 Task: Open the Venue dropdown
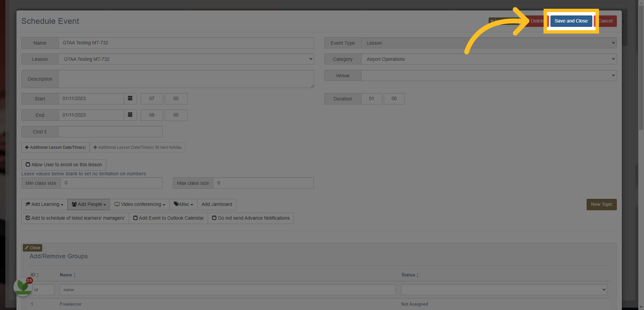pyautogui.click(x=489, y=76)
